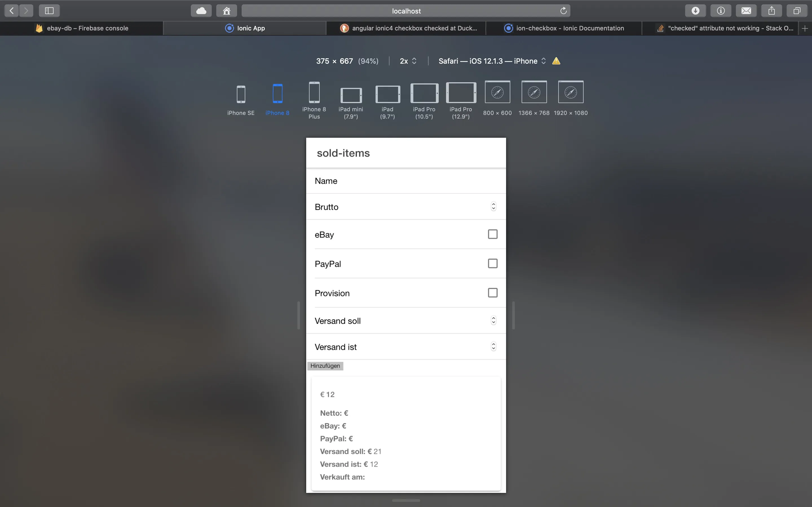
Task: Select the iPhone SE device icon
Action: coord(240,94)
